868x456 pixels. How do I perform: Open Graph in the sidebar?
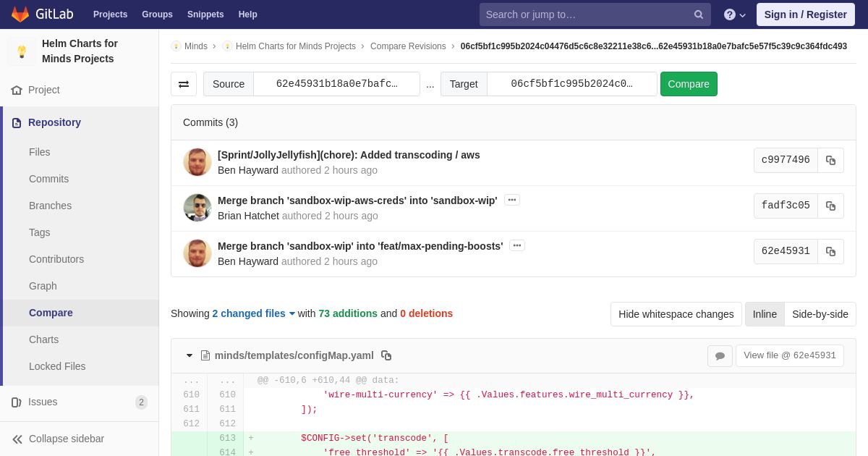pyautogui.click(x=43, y=286)
